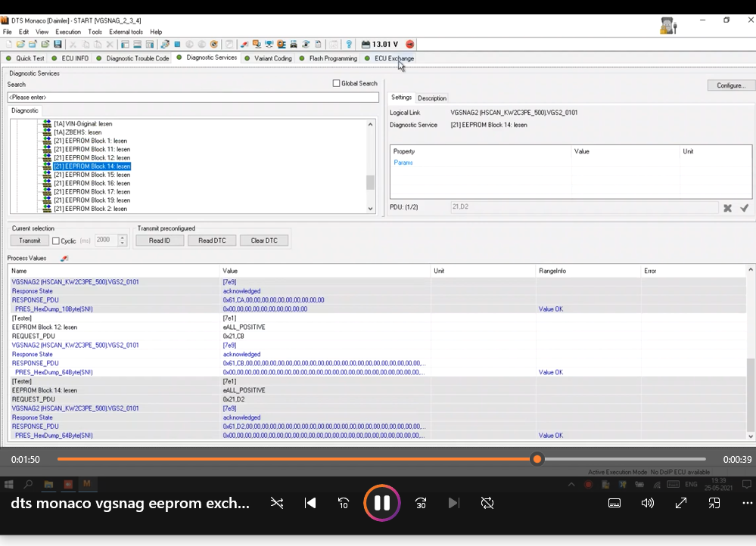Viewport: 756px width, 546px height.
Task: Click the red disconnect icon beside voltage
Action: pos(410,45)
